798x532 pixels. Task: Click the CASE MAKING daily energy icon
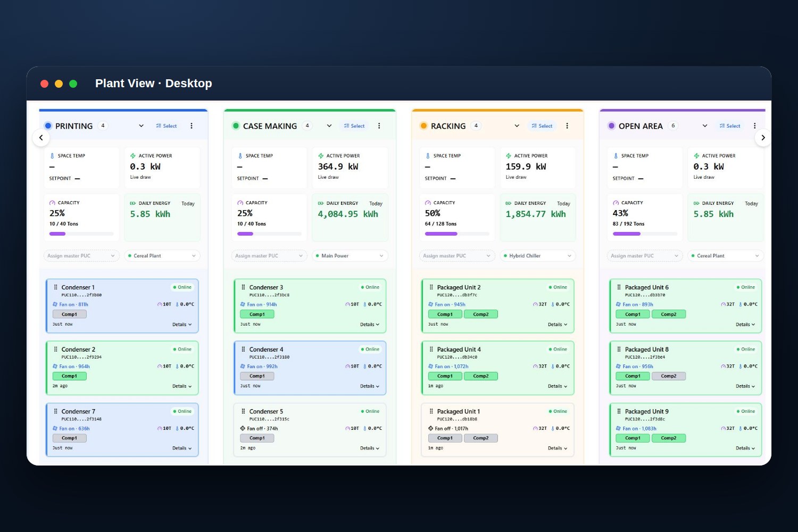click(321, 203)
